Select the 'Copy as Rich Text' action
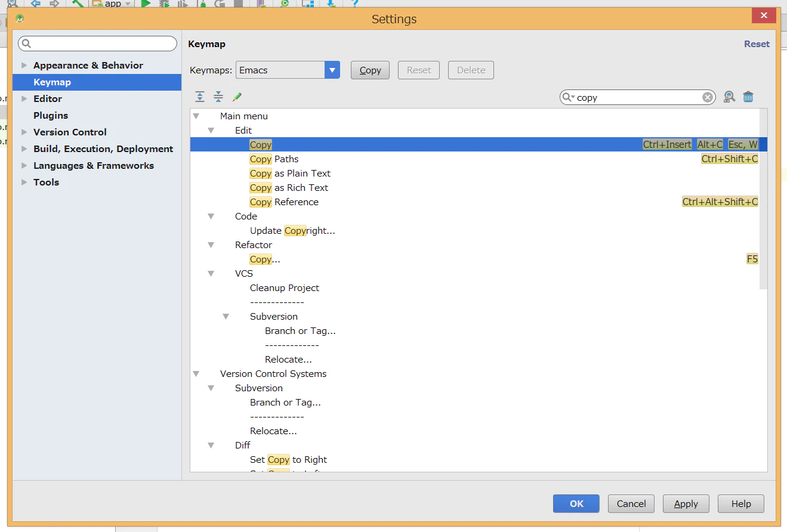The height and width of the screenshot is (532, 787). pyautogui.click(x=289, y=187)
